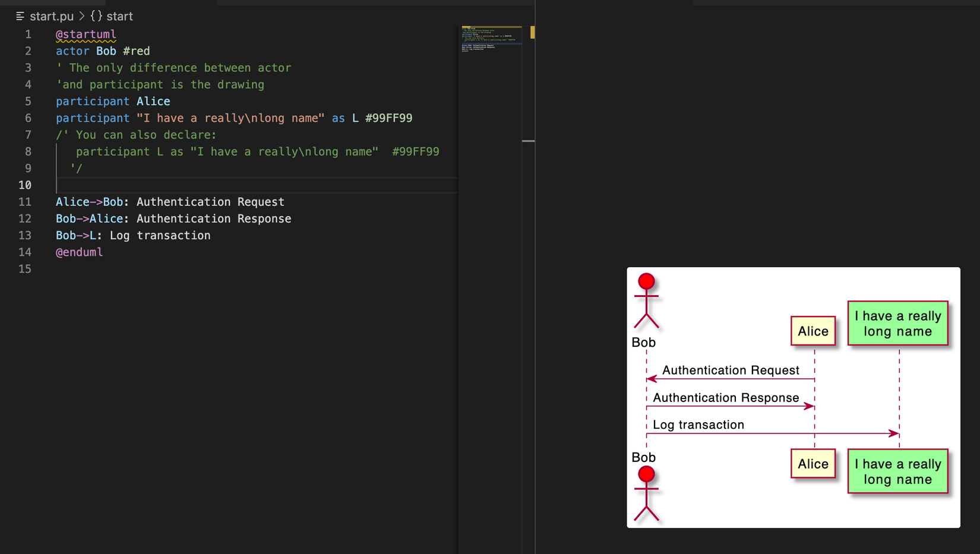This screenshot has height=554, width=980.
Task: Click the 'Log transaction' label in the diagram
Action: [x=698, y=425]
